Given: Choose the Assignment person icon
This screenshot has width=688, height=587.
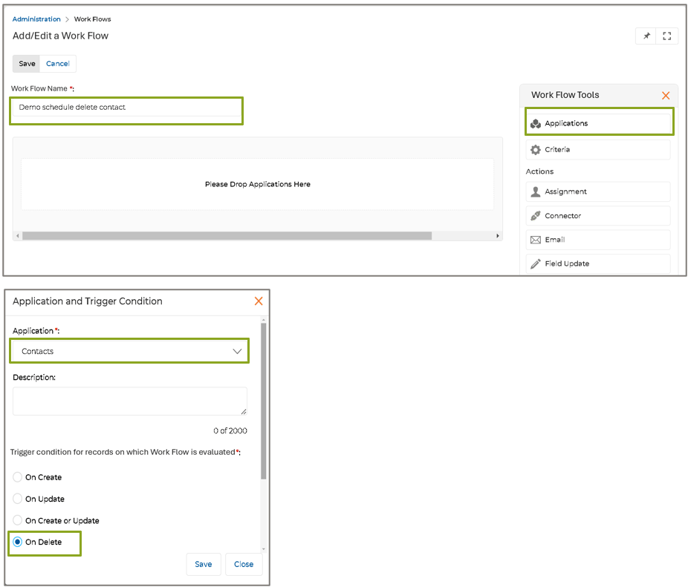Looking at the screenshot, I should click(536, 192).
